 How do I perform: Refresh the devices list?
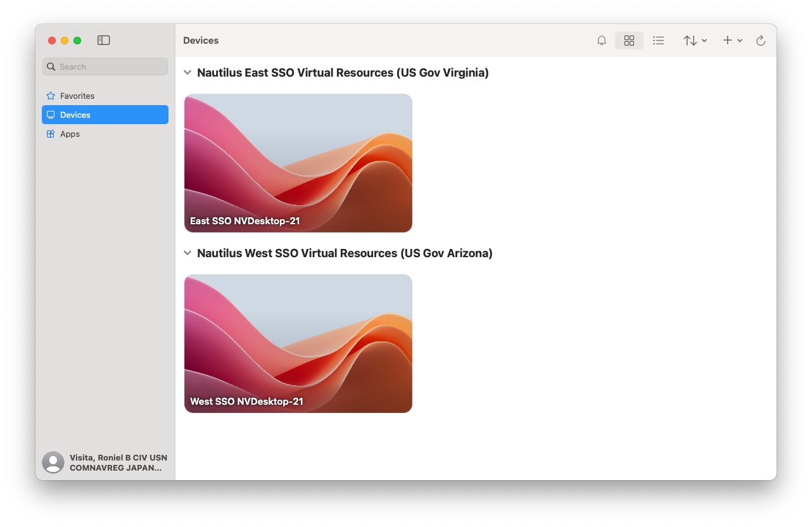(761, 40)
